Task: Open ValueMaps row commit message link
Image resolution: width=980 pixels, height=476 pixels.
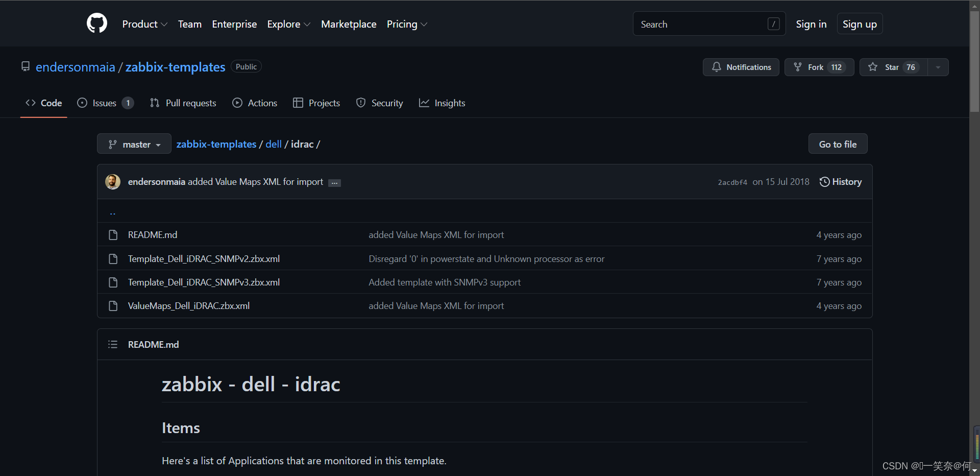Action: pos(436,305)
